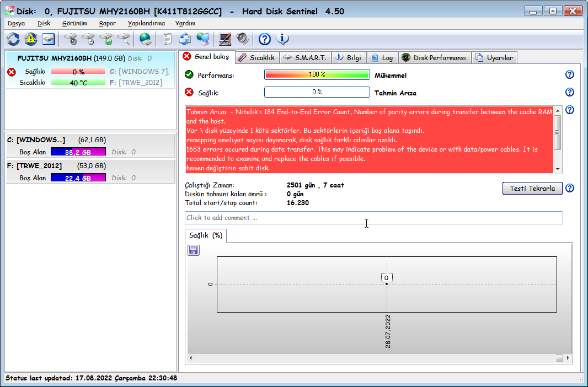Click the 'Mükemmel' performance rating text

tap(391, 76)
